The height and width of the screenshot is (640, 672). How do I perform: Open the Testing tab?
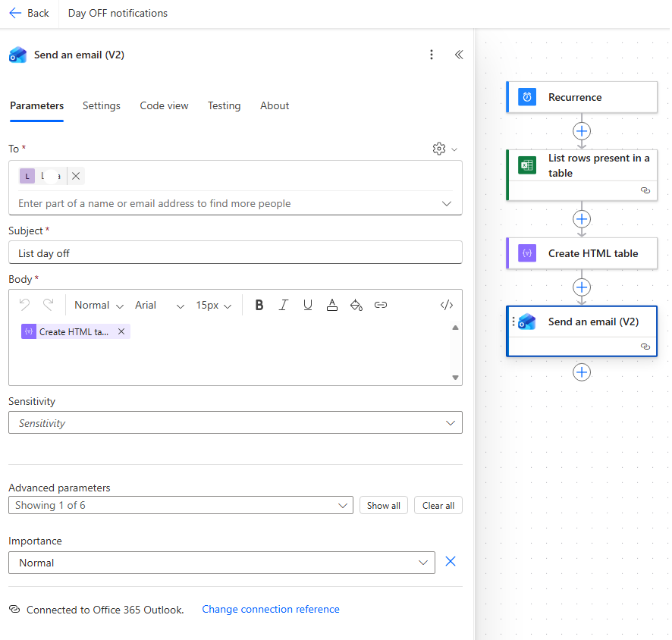(225, 106)
